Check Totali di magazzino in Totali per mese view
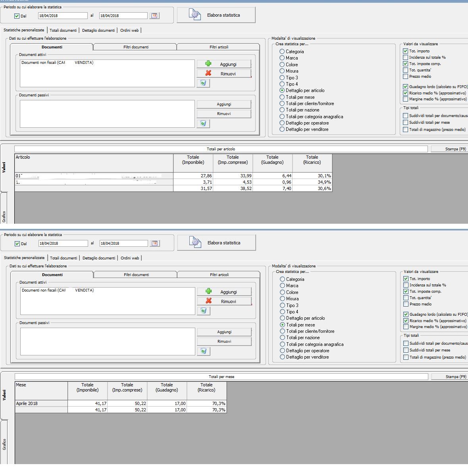 (406, 357)
